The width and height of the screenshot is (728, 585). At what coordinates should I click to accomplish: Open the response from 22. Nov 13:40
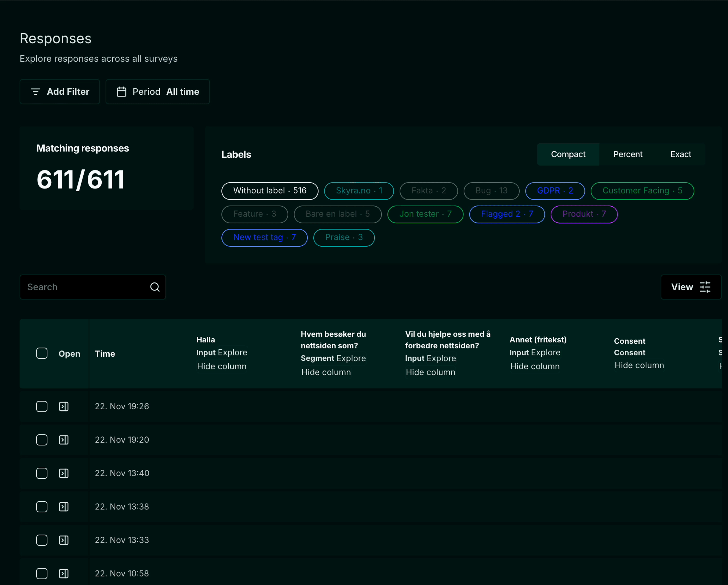(64, 473)
